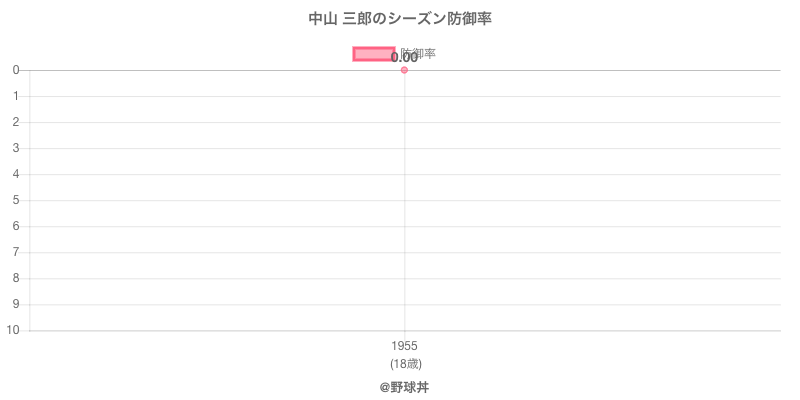Click y-axis label 2
Viewport: 800px width, 400px height.
[16, 122]
